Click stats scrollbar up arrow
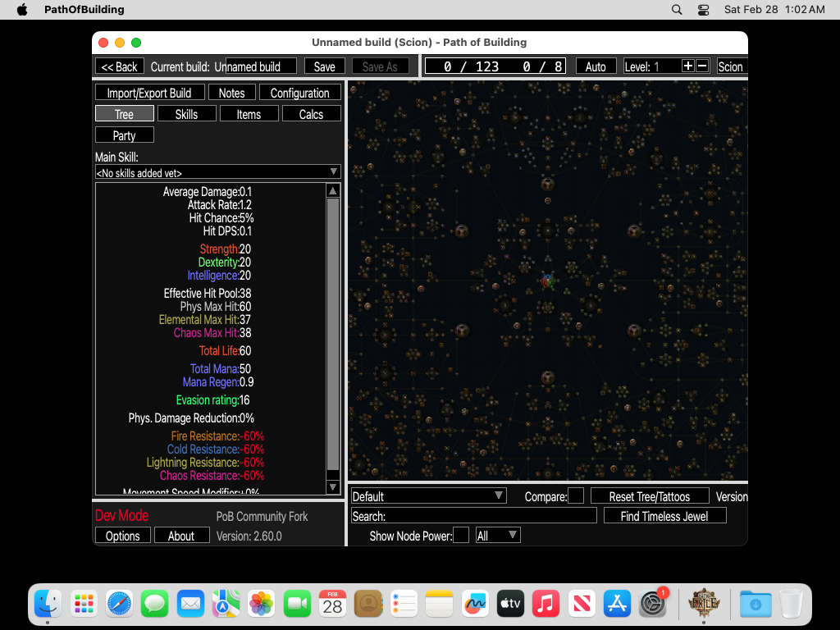 click(x=333, y=191)
